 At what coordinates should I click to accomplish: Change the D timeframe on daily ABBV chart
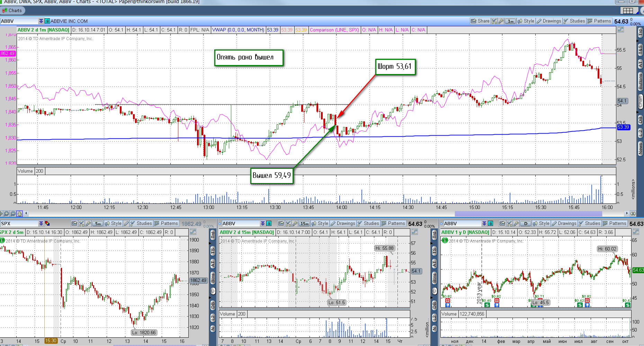click(x=526, y=224)
